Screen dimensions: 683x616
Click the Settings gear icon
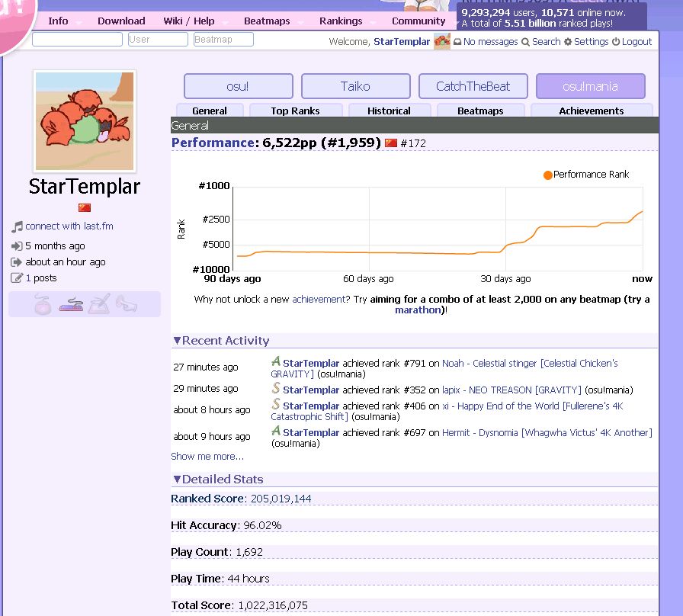click(x=568, y=42)
